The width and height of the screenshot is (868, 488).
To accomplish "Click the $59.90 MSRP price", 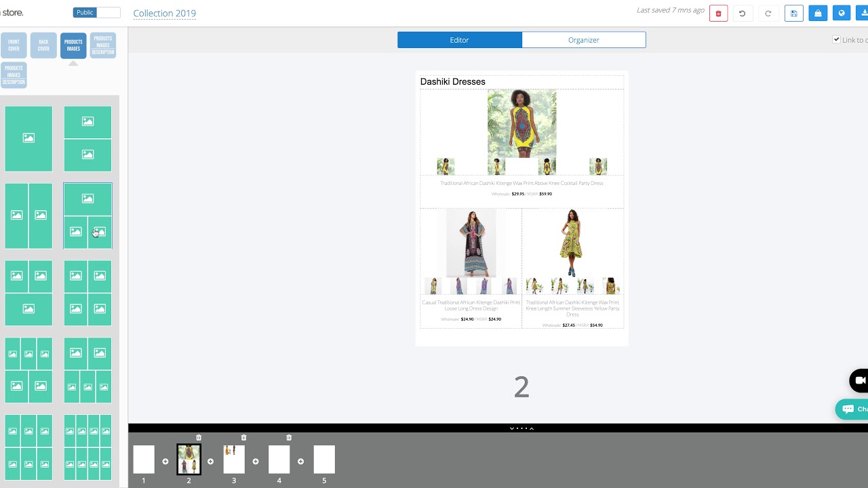I will [546, 194].
